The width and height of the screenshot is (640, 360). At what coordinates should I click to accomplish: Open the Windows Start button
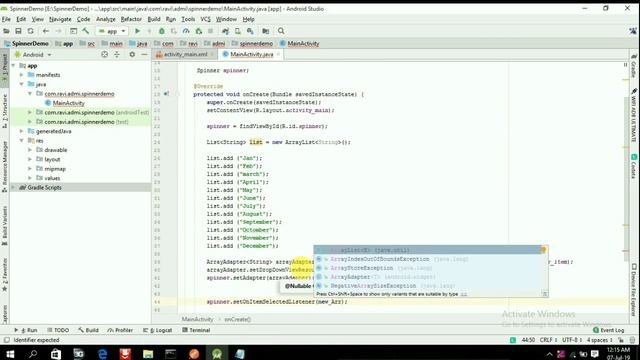(10, 353)
